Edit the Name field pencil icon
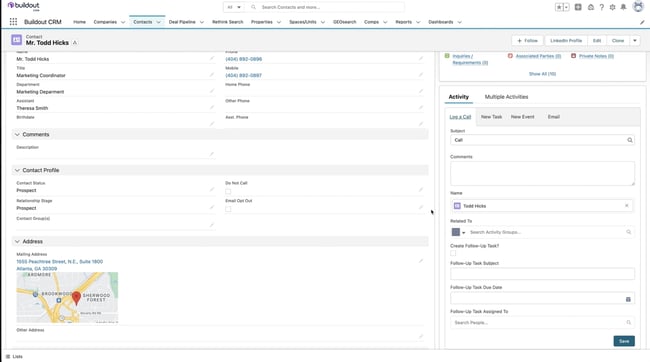The width and height of the screenshot is (650, 362). [212, 58]
